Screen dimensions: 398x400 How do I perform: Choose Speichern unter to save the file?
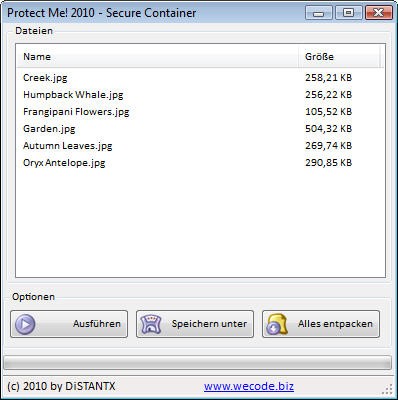[x=195, y=324]
